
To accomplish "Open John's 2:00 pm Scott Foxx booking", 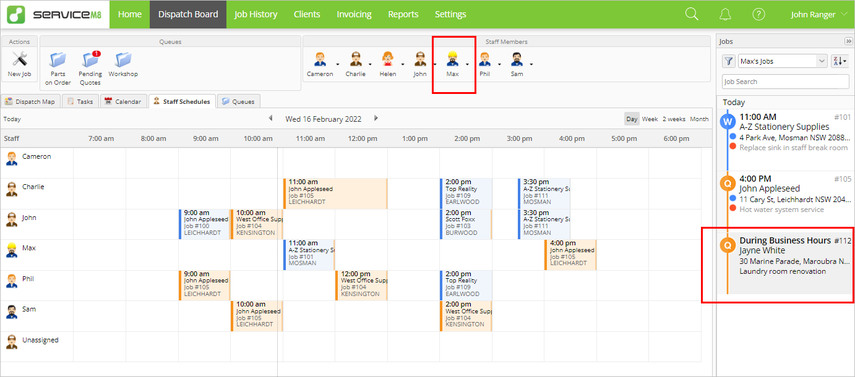I will (x=466, y=224).
